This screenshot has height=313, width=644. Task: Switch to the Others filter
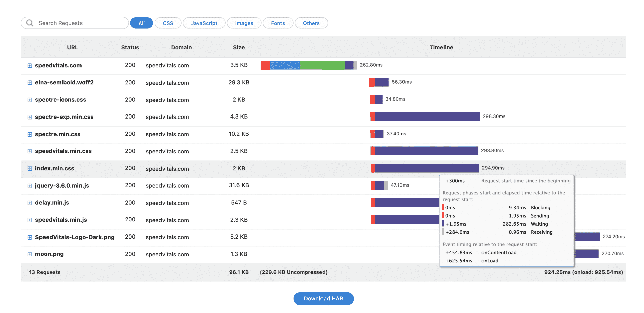pos(311,23)
